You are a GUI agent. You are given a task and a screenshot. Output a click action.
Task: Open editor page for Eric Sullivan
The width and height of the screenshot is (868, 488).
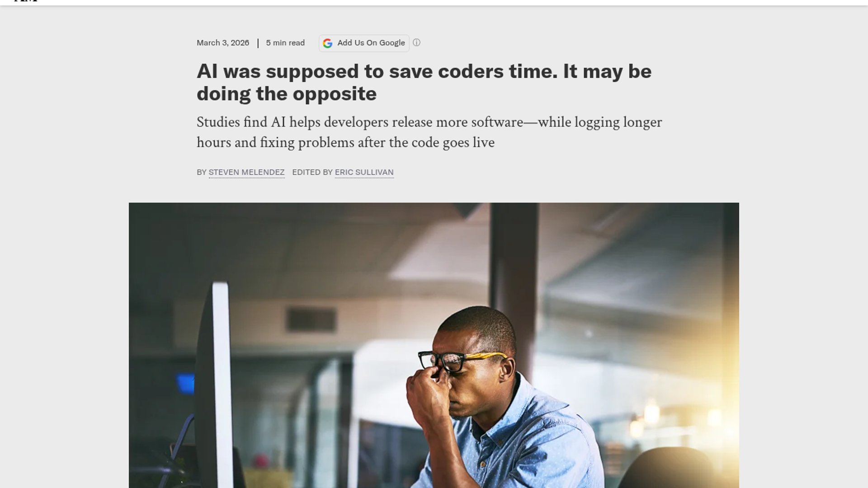(x=364, y=172)
